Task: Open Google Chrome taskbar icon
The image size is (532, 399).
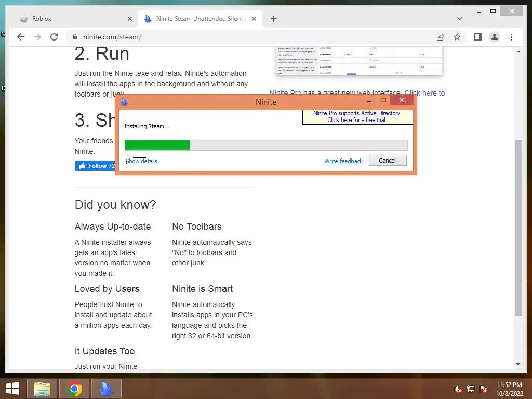Action: click(74, 389)
